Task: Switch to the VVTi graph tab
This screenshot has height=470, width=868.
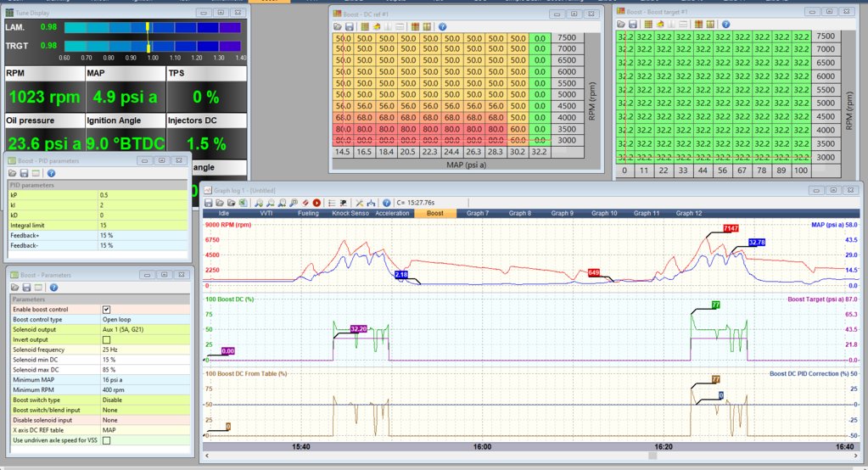Action: pyautogui.click(x=266, y=213)
